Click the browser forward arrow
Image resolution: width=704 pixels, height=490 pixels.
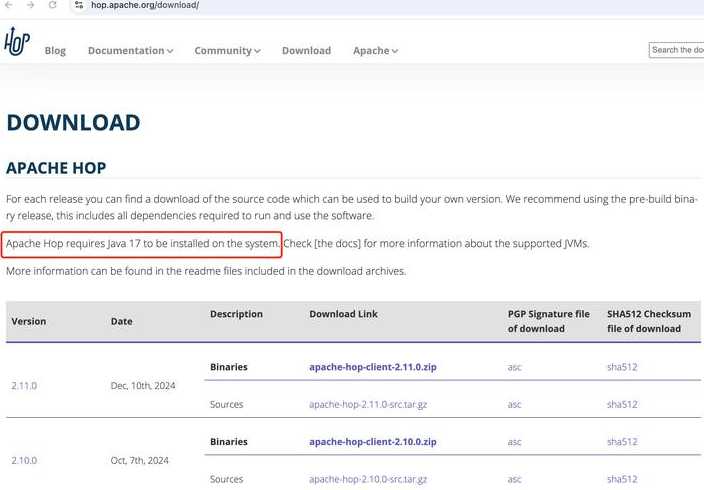click(31, 5)
